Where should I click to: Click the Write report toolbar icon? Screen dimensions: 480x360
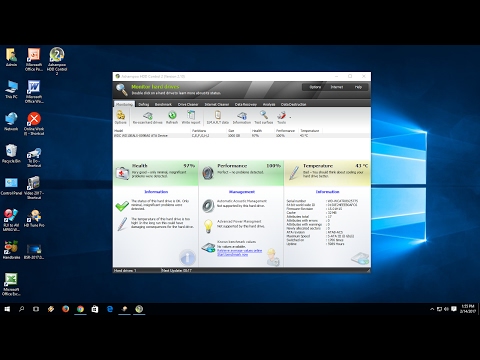[x=191, y=117]
